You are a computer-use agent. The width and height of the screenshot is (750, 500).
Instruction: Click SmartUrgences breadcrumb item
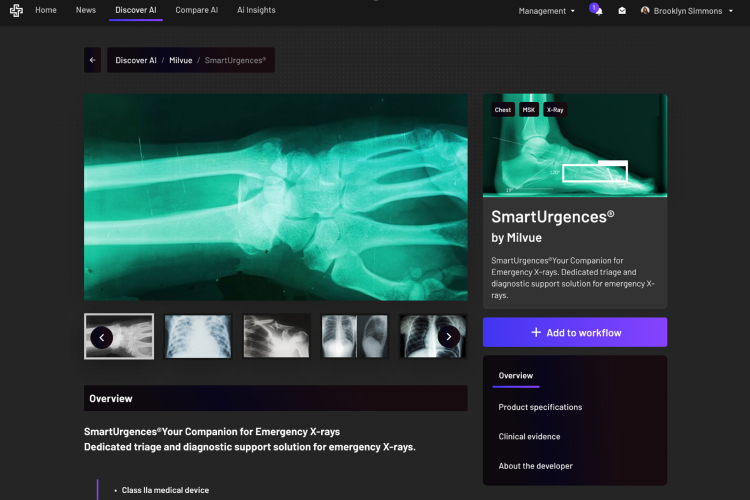(x=235, y=60)
